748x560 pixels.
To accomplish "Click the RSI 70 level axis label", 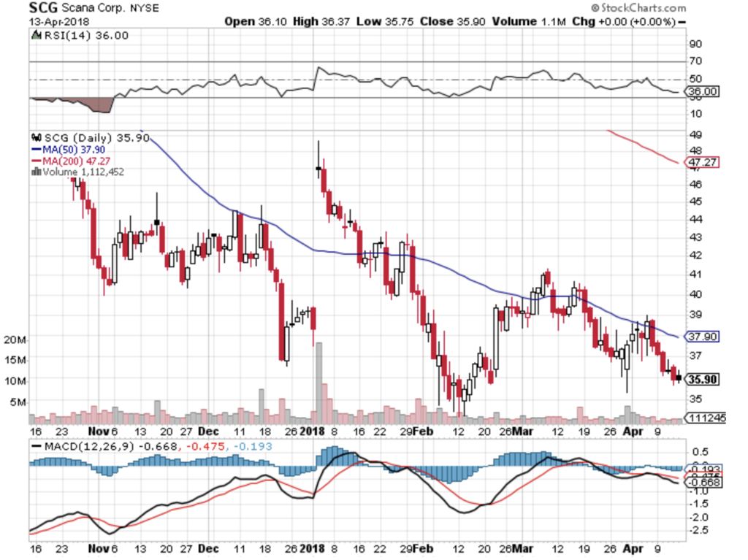I will 695,61.
